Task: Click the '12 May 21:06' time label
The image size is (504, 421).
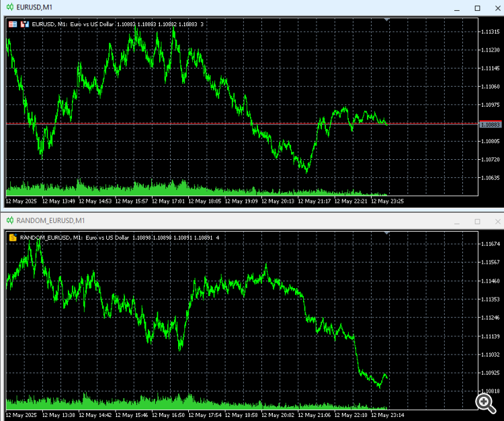Action: [314, 415]
